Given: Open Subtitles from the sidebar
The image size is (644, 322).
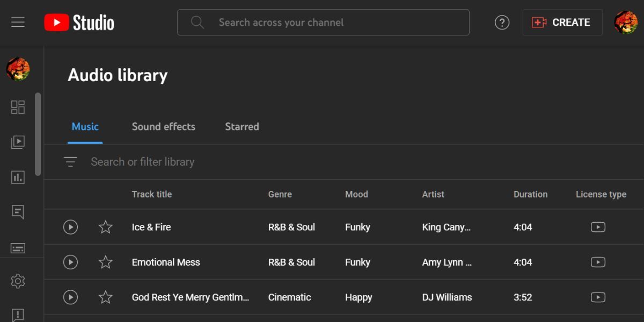Looking at the screenshot, I should (x=18, y=247).
